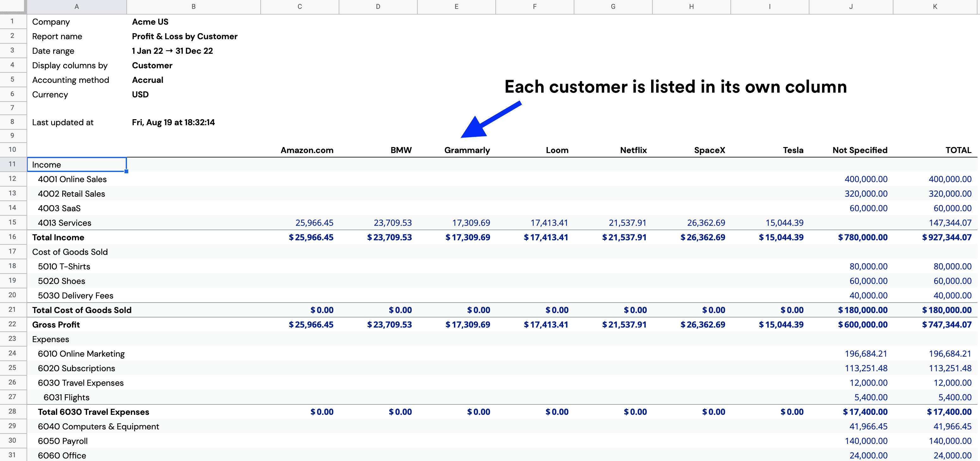Select the Income cell in row 11
Screen dimensions: 980x461
point(76,164)
